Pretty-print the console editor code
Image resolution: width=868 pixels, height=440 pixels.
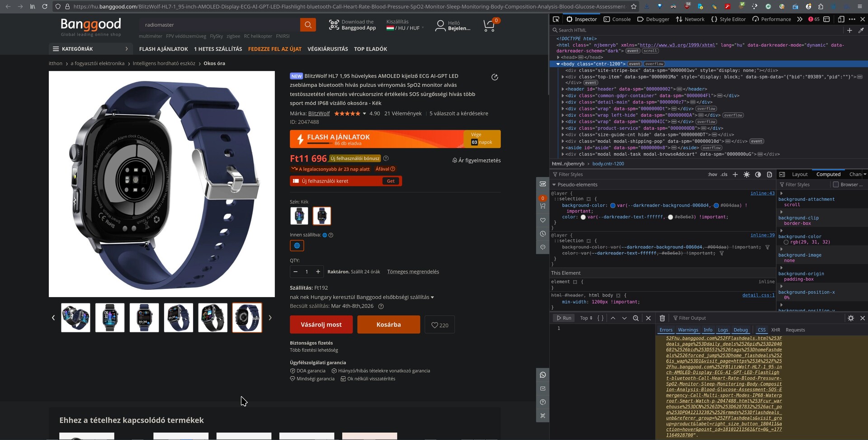[x=600, y=318]
